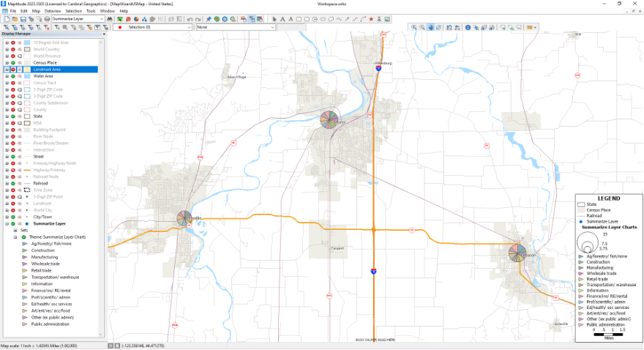Click the blue Info tool icon
Viewport: 644px width, 350px height.
468,28
